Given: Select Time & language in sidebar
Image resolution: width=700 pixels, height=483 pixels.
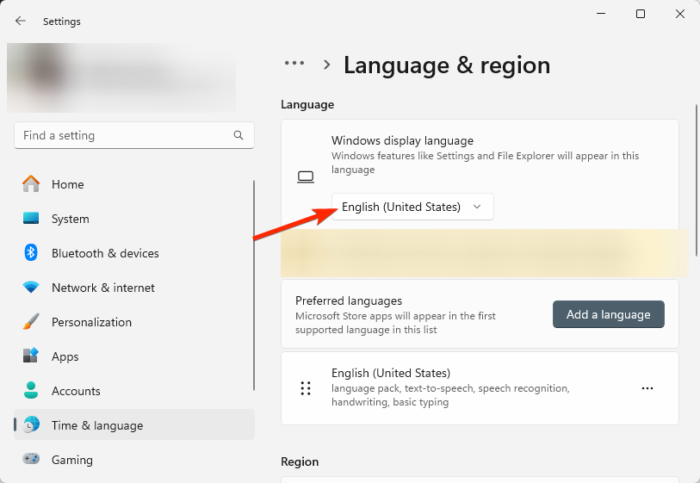Looking at the screenshot, I should 97,425.
